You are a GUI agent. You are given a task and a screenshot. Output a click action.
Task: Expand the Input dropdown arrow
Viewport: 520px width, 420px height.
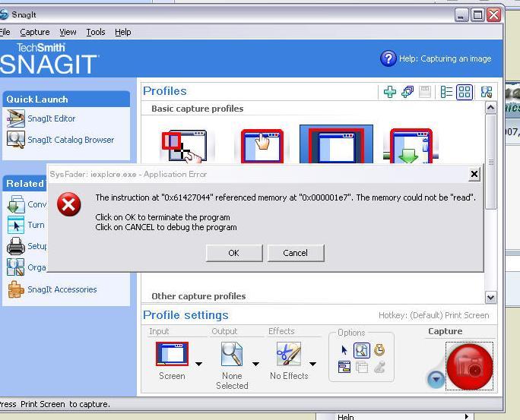click(x=198, y=364)
